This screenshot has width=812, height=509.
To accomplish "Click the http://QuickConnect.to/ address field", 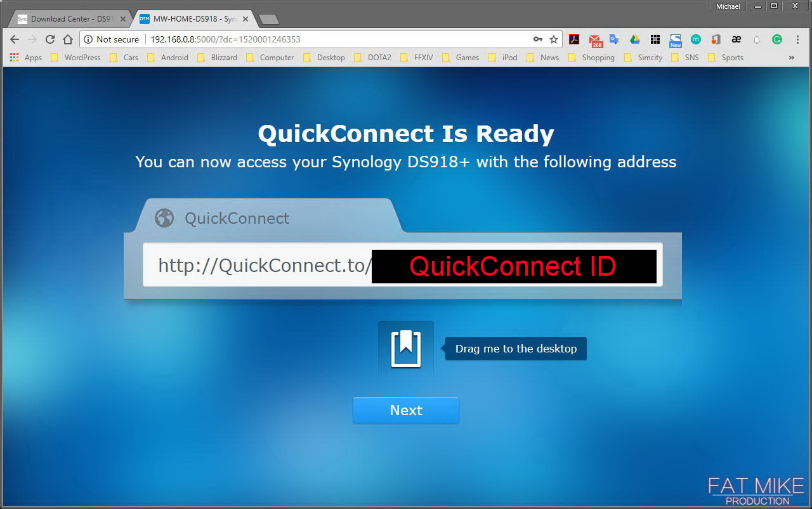I will (403, 265).
